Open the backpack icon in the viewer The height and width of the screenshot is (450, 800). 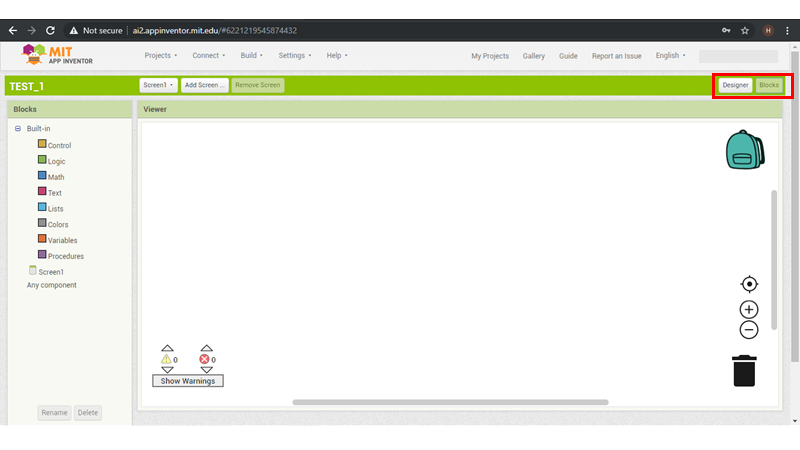click(x=744, y=150)
